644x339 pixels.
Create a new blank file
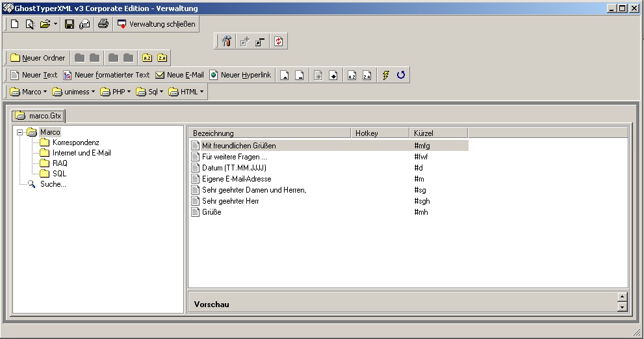(15, 24)
